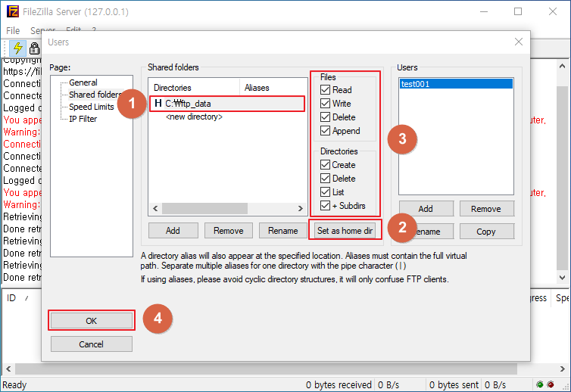This screenshot has width=571, height=392.
Task: Click Rename under Shared folders list
Action: (283, 231)
